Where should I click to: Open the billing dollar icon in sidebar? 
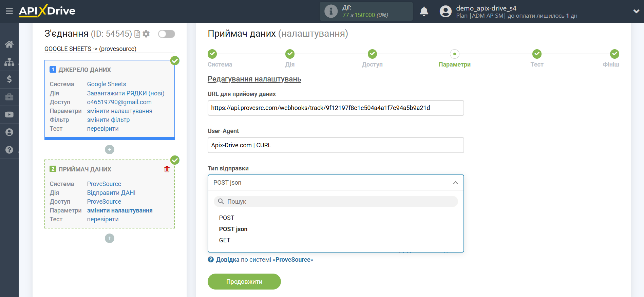(9, 79)
